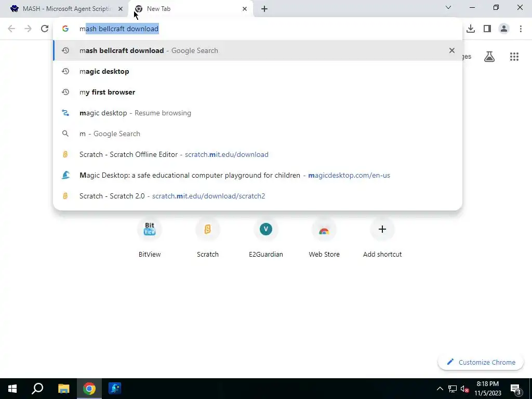Open Windows taskbar search
The image size is (532, 399).
(x=37, y=389)
